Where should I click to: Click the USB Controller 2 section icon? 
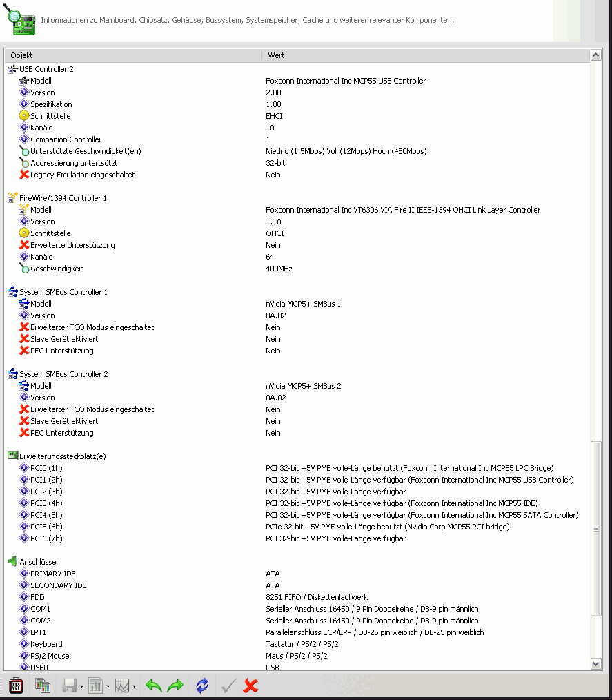(12, 69)
